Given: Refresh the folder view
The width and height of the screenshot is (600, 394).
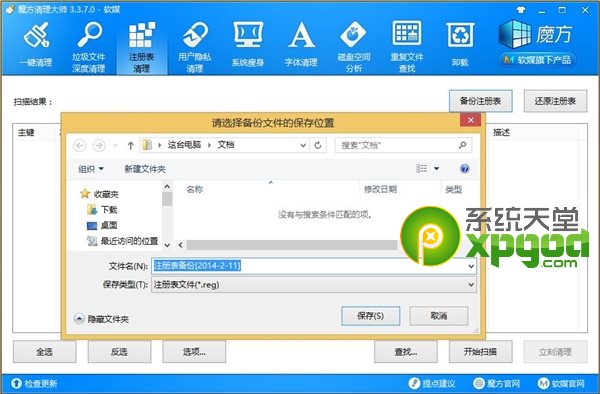Looking at the screenshot, I should (x=318, y=145).
